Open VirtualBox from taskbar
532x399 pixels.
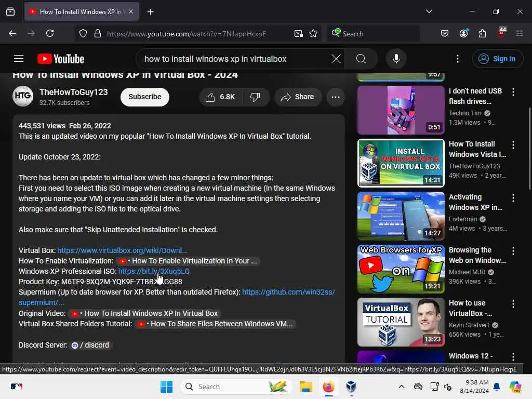(x=351, y=387)
